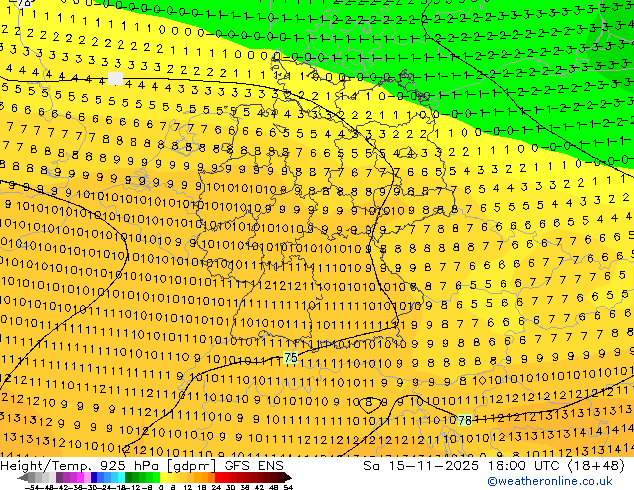Click the green contour label 78 on the map
This screenshot has width=634, height=490.
tap(465, 420)
